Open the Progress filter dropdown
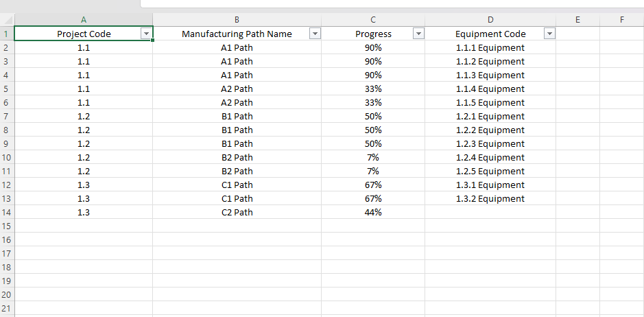This screenshot has height=317, width=644. coord(418,34)
